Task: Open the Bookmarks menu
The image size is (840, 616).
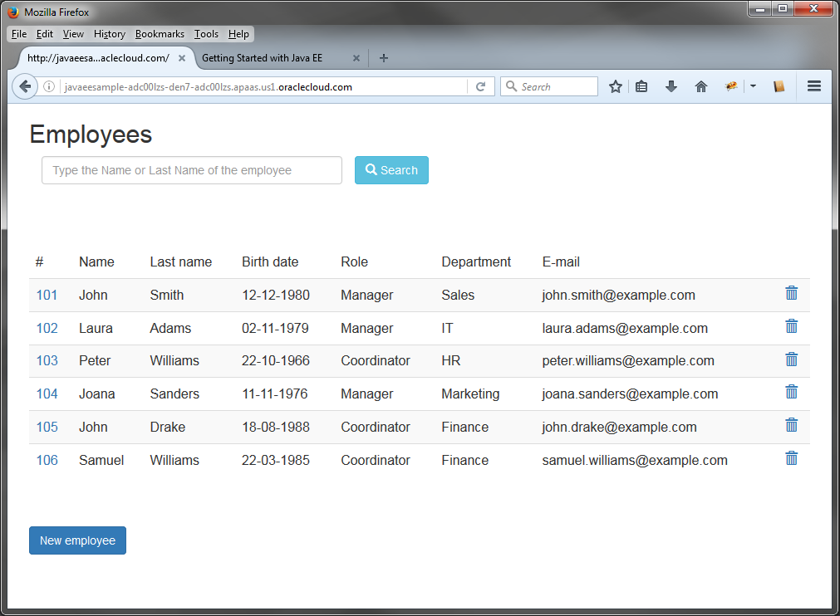Action: point(160,34)
